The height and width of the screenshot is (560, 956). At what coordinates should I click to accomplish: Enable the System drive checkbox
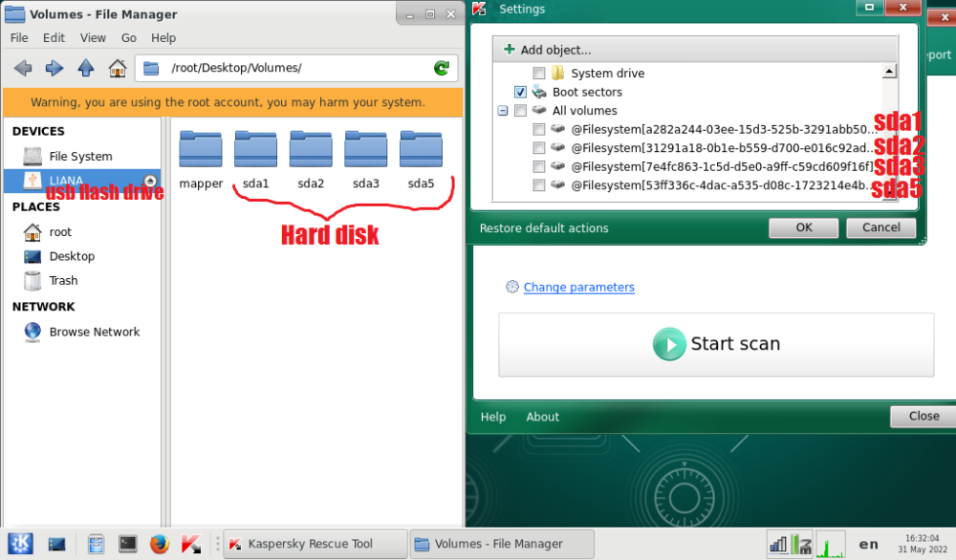[x=537, y=72]
